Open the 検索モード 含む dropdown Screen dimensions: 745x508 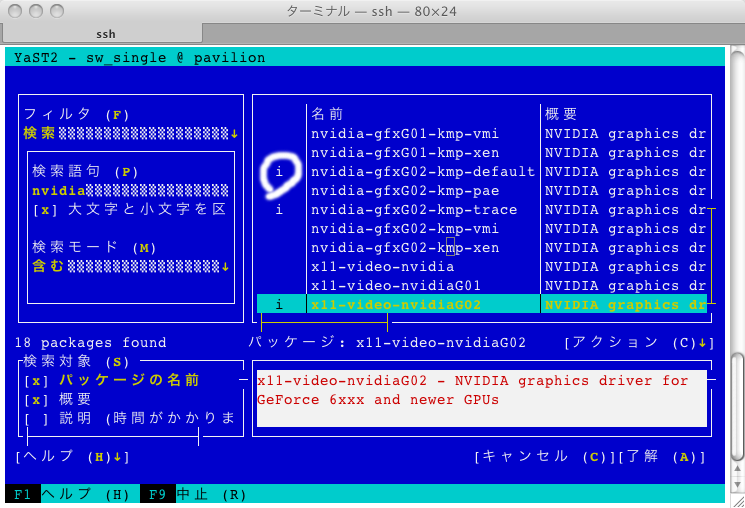[131, 266]
